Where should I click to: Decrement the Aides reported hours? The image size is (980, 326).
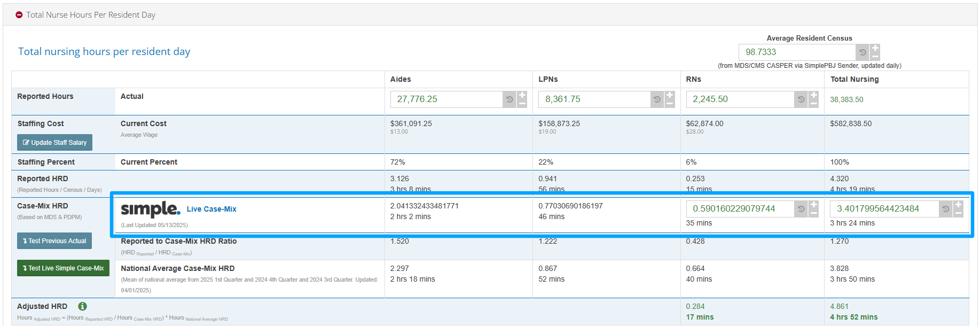pos(522,104)
